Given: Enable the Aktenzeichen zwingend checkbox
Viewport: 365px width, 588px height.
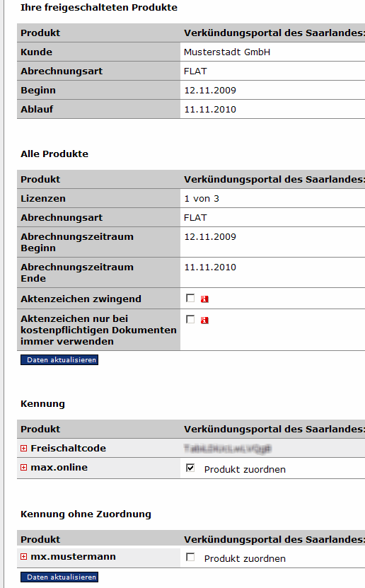Looking at the screenshot, I should (x=190, y=298).
